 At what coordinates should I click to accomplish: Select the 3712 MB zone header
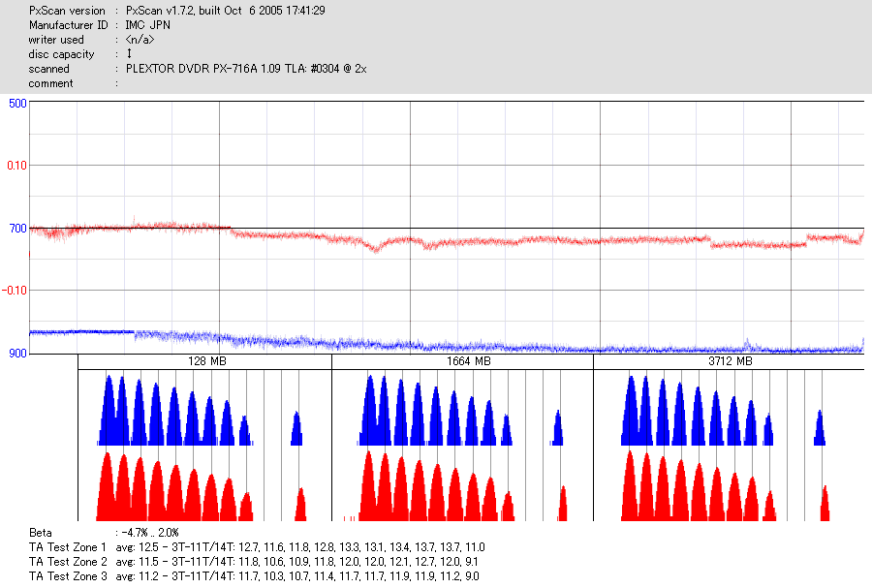[731, 361]
